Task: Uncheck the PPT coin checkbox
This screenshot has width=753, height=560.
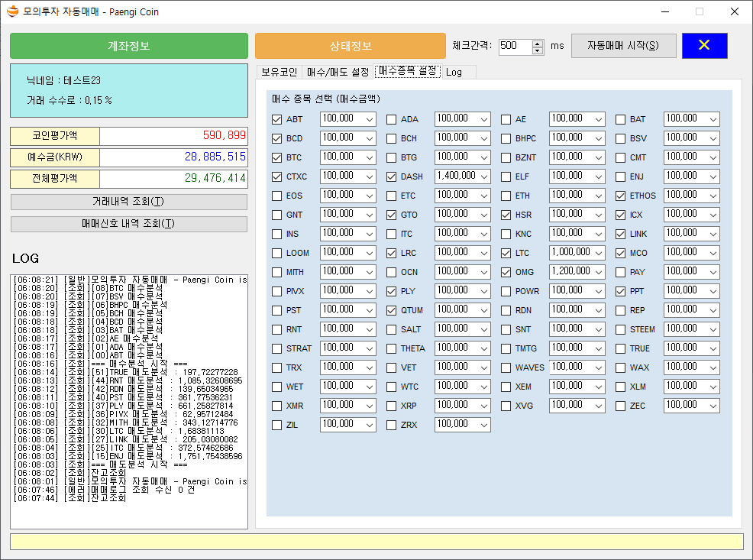Action: 620,292
